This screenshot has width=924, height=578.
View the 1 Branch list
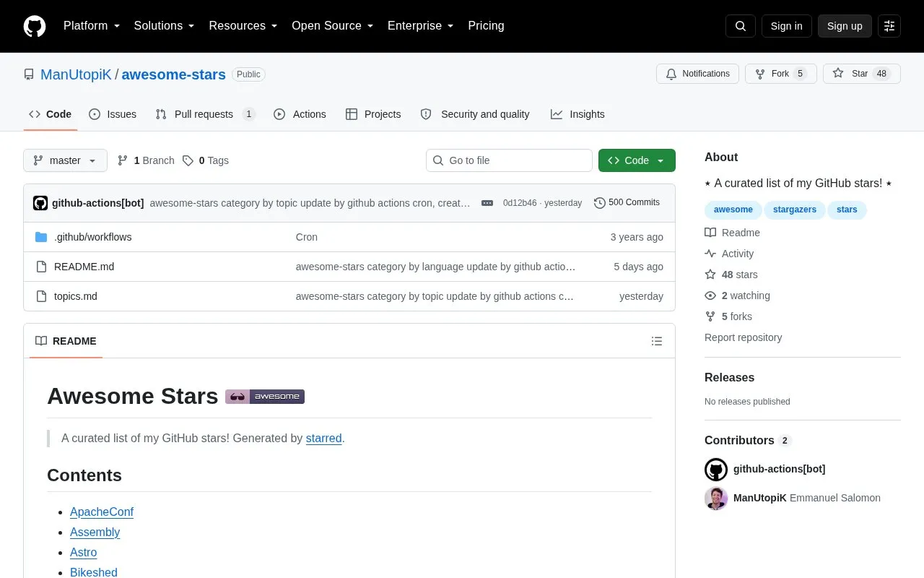[x=146, y=160]
